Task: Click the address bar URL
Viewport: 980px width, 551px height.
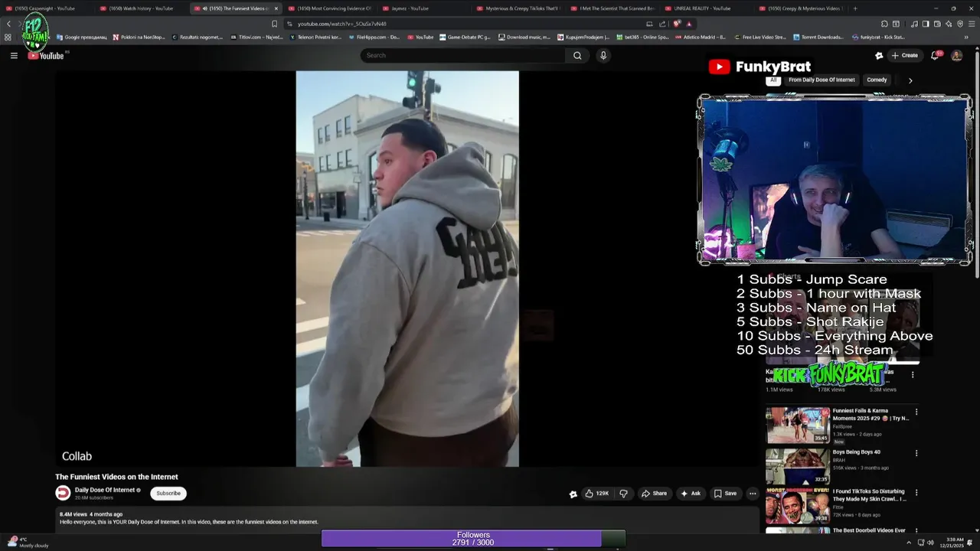Action: coord(343,24)
